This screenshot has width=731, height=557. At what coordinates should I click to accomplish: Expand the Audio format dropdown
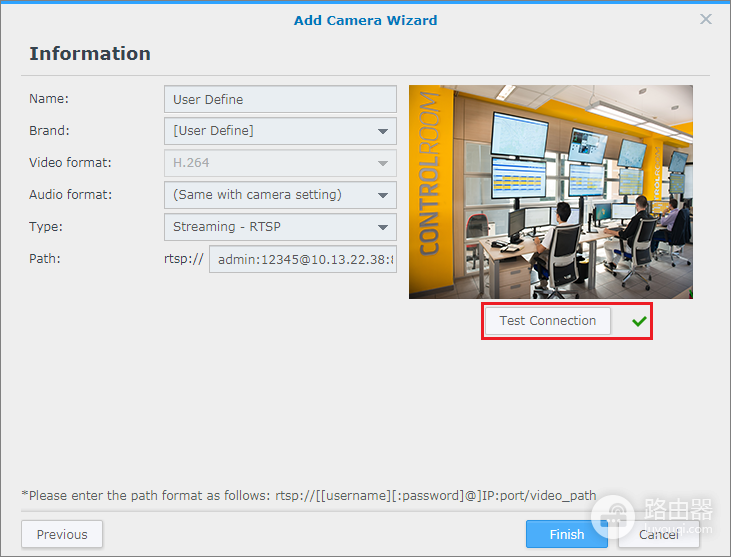pyautogui.click(x=280, y=195)
